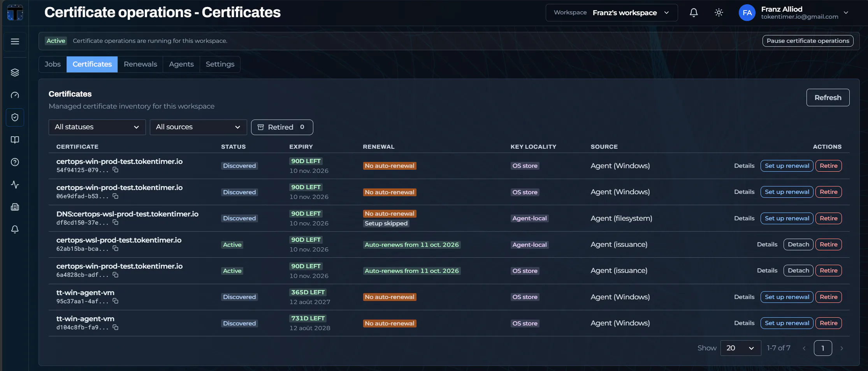Image resolution: width=868 pixels, height=371 pixels.
Task: Open the All sources filter
Action: 198,127
